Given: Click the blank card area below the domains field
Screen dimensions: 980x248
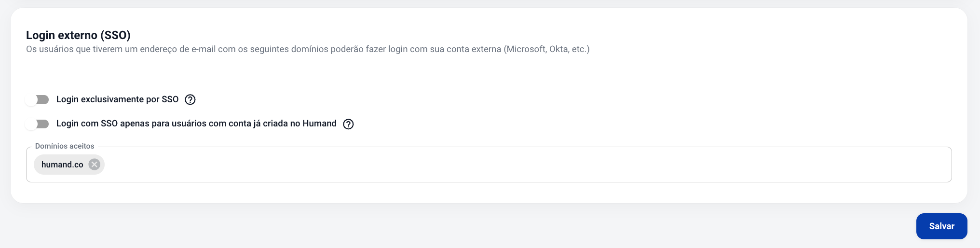Looking at the screenshot, I should pyautogui.click(x=489, y=193).
